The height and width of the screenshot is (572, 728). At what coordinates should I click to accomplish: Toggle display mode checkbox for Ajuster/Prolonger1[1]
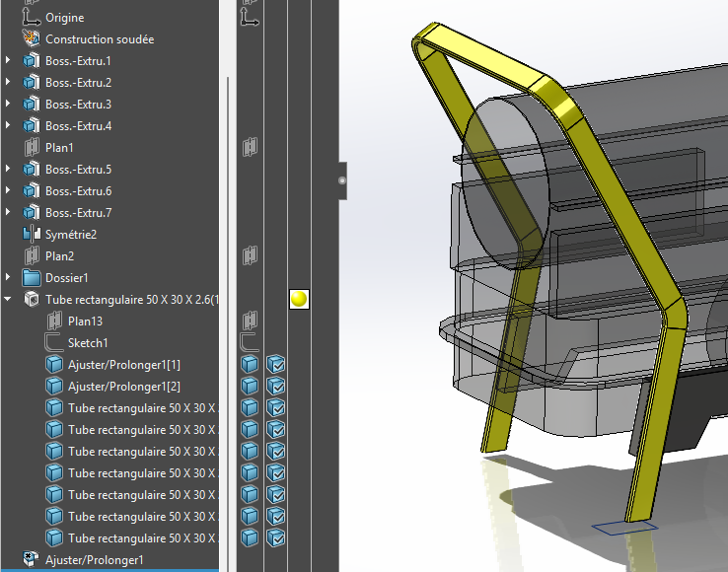[x=276, y=365]
